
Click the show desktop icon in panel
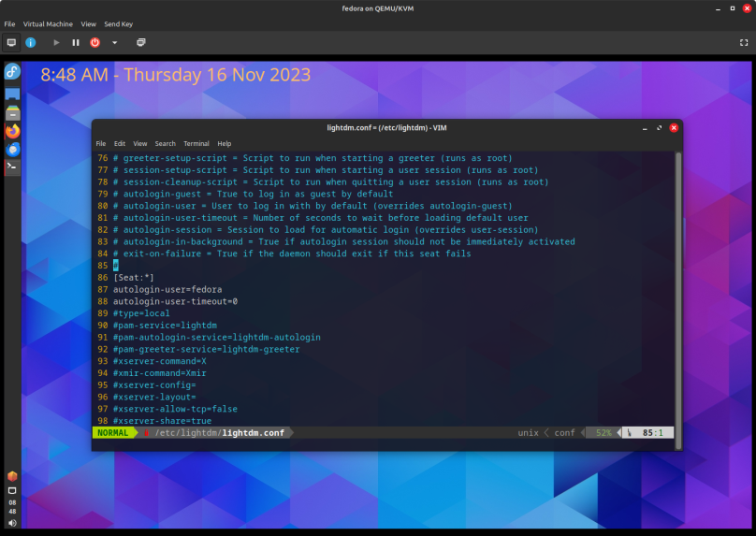pos(12,94)
